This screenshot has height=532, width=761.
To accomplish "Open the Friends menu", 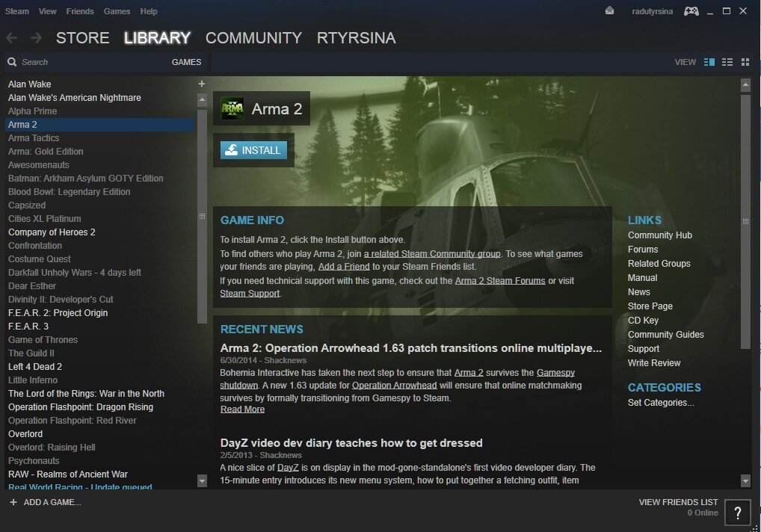I will (x=80, y=11).
